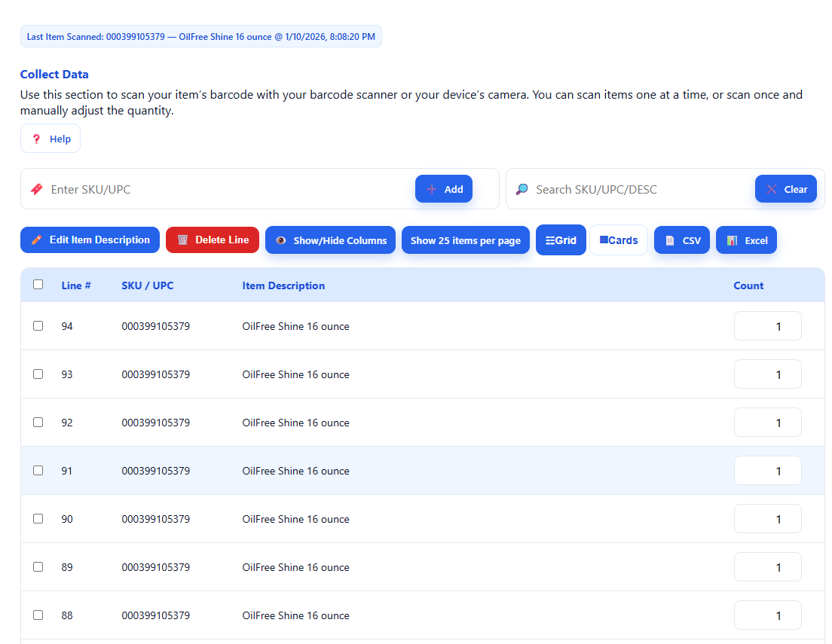This screenshot has height=644, width=832.
Task: Check the checkbox on line 90
Action: (x=38, y=518)
